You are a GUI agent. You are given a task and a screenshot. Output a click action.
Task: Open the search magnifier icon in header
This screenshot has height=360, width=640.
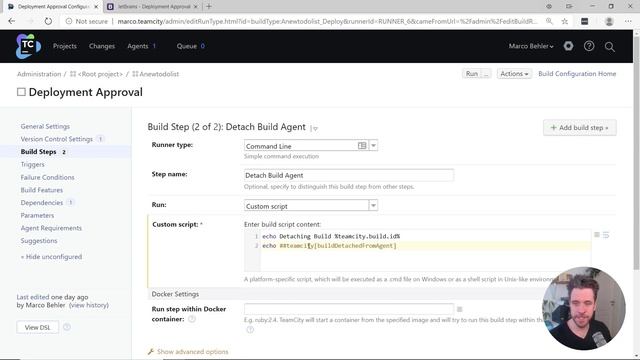click(x=610, y=47)
